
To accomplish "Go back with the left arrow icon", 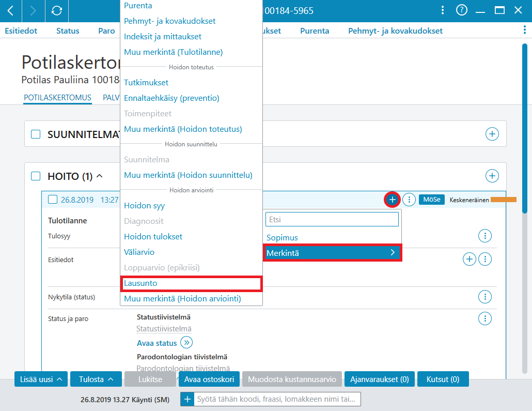I will [10, 11].
